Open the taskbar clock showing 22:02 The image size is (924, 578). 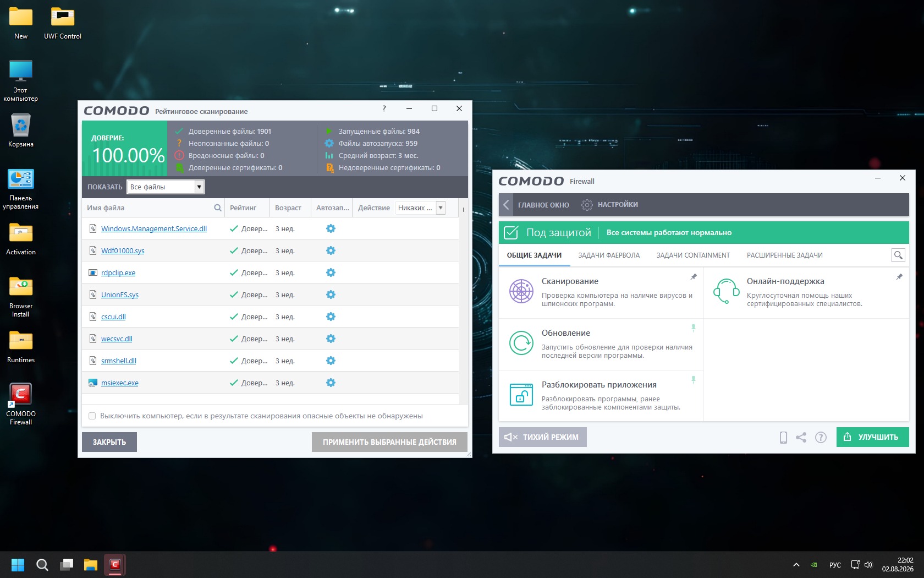[x=898, y=565]
